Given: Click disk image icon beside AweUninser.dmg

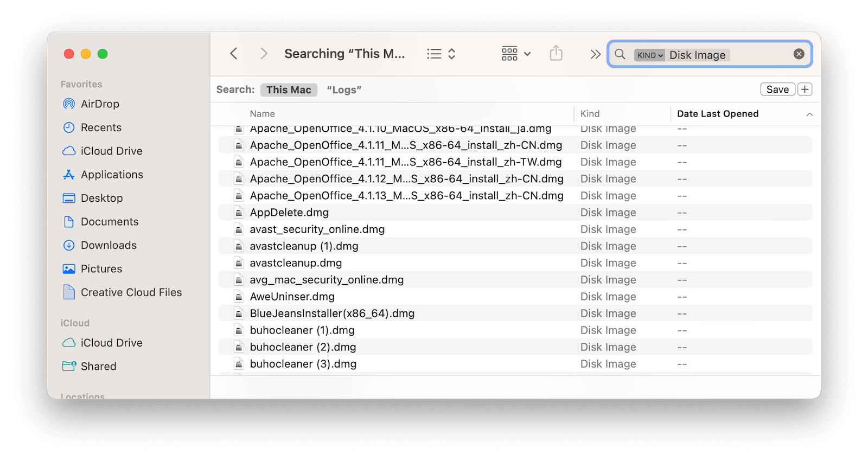Looking at the screenshot, I should [239, 297].
